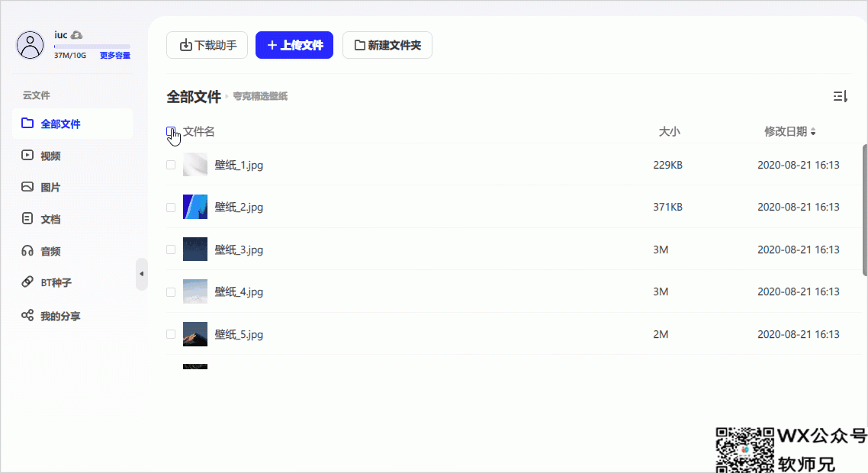Tick the select-all checkbox next to 文件名
The width and height of the screenshot is (868, 473).
(171, 131)
